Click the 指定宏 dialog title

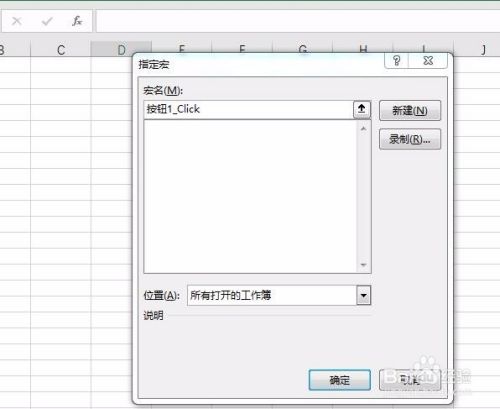tap(154, 64)
